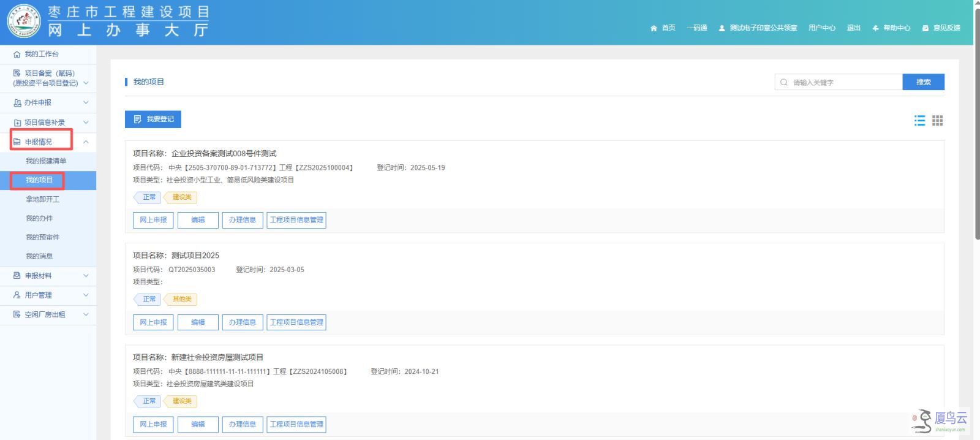Switch to list view icon
Screen dimensions: 980x440
pos(919,121)
